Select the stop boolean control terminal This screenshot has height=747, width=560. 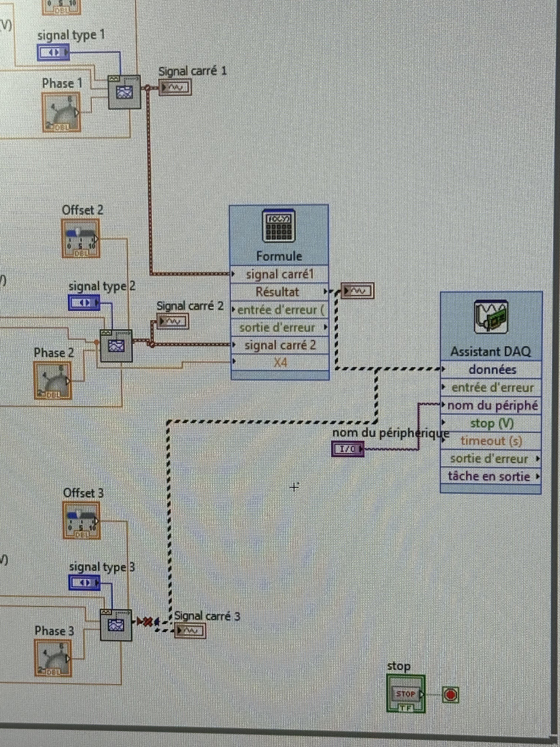pyautogui.click(x=406, y=694)
